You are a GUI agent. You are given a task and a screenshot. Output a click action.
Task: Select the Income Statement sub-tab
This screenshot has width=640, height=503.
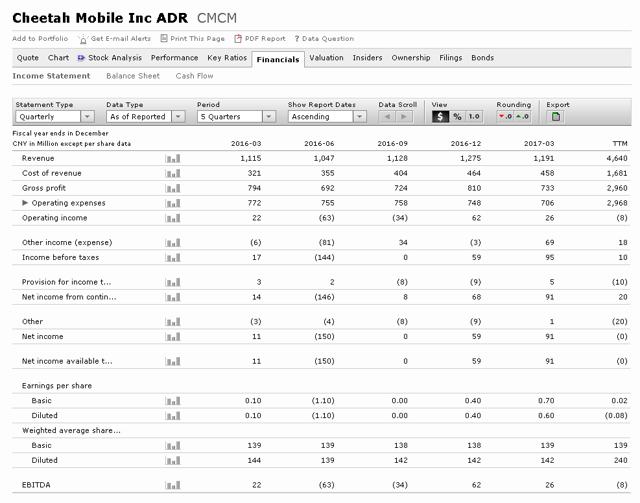[x=51, y=76]
